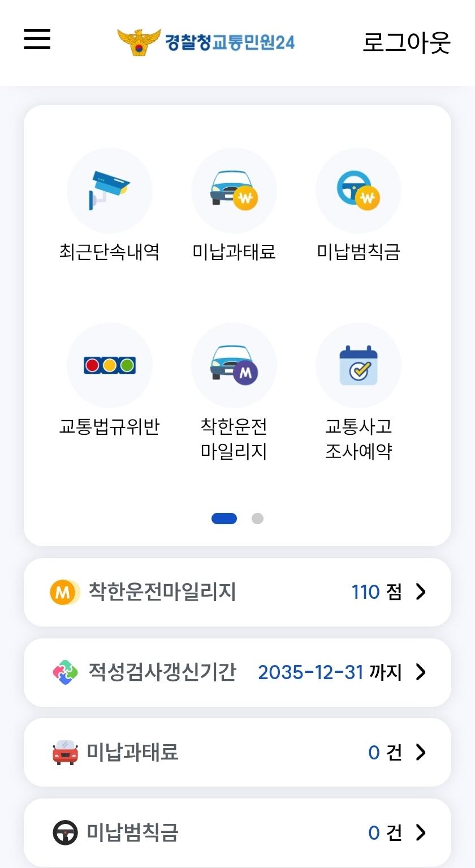Tap the 로그아웃 button
Viewport: 475px width, 868px height.
[406, 42]
